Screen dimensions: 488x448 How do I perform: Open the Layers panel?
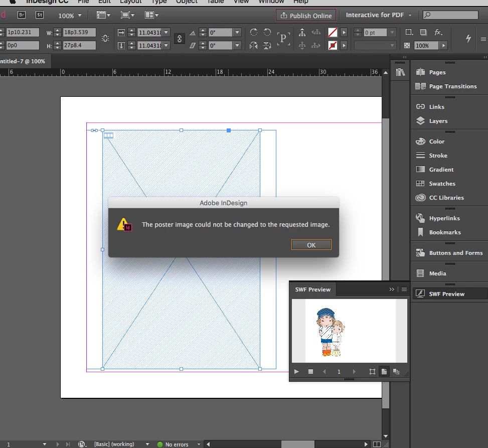coord(432,121)
